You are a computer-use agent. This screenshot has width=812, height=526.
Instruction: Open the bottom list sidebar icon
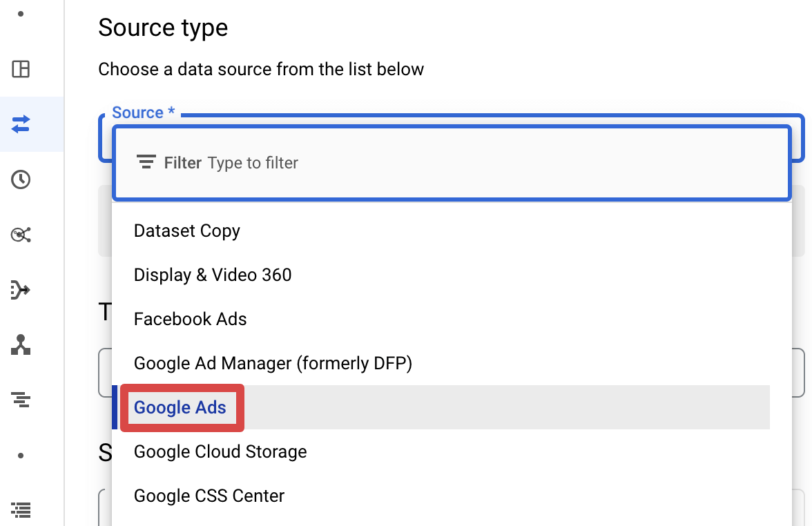(x=21, y=510)
